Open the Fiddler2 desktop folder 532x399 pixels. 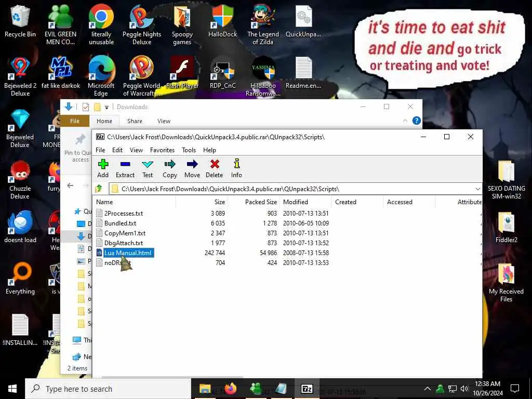point(506,228)
